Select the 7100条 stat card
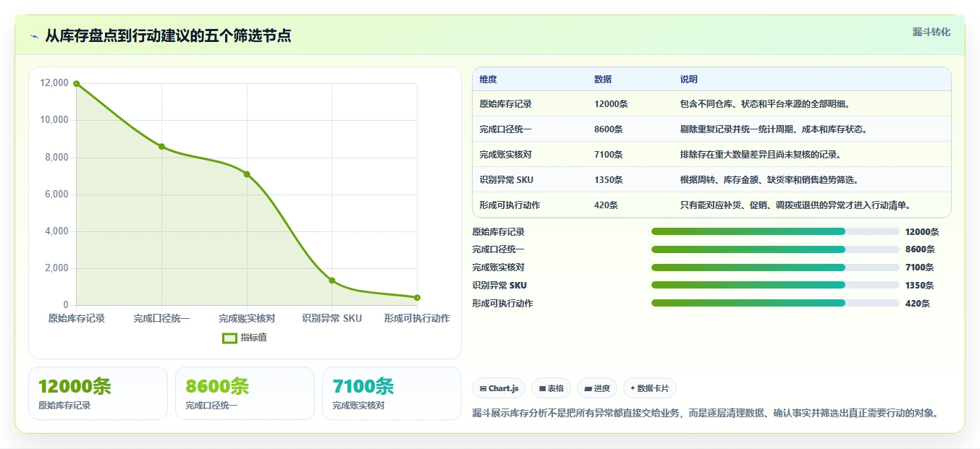 click(x=392, y=393)
